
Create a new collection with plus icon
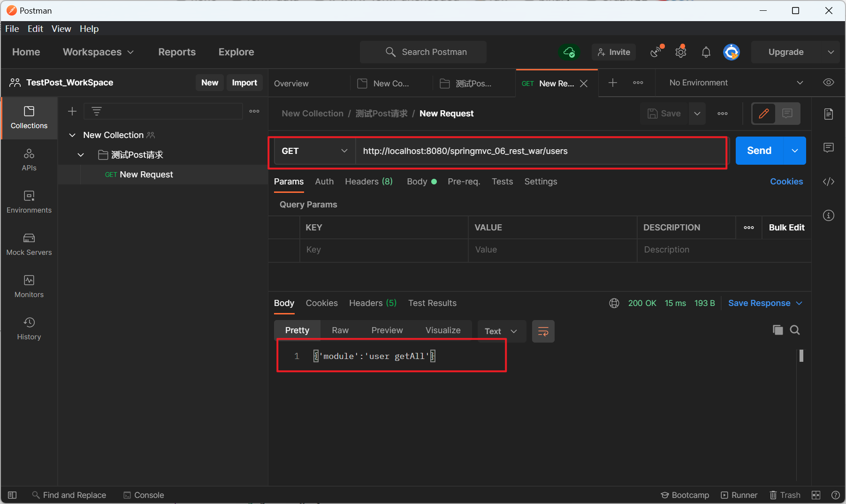click(72, 111)
